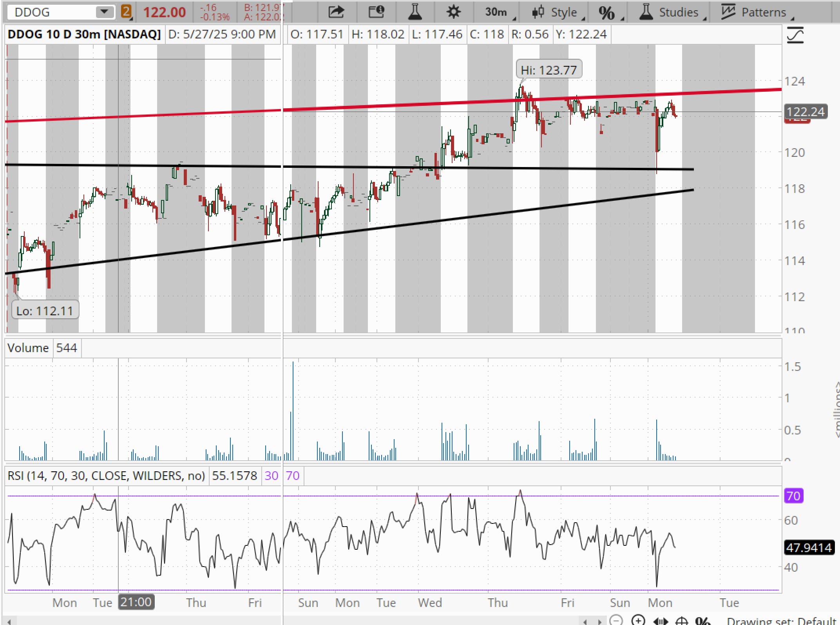Click the flask Edit Studies icon
The image size is (840, 625).
tap(415, 12)
